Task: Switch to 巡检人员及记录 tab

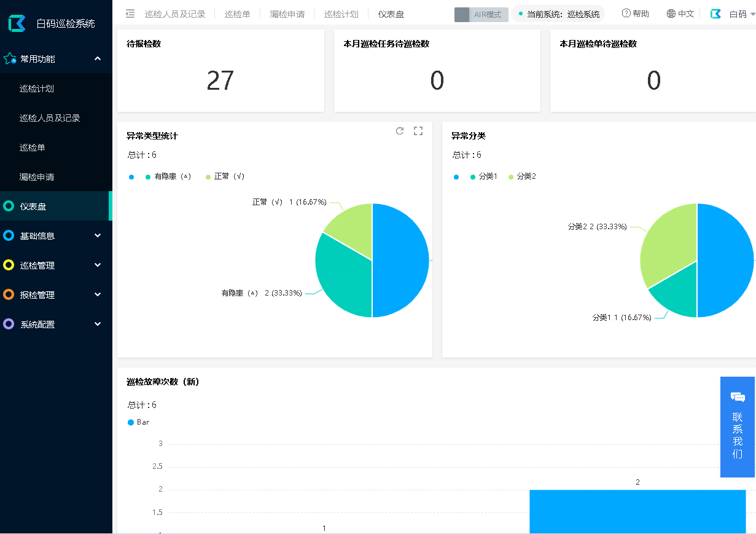Action: (x=175, y=14)
